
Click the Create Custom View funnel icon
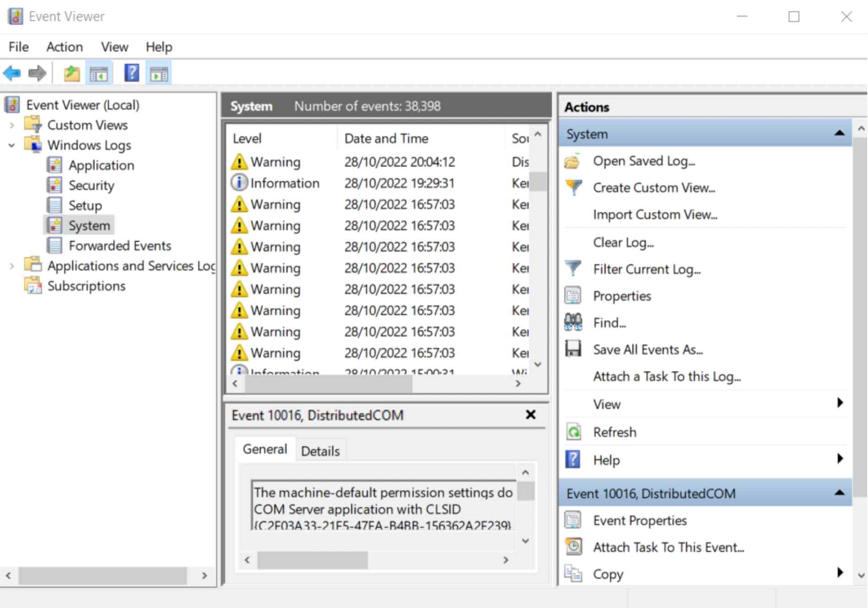tap(573, 188)
